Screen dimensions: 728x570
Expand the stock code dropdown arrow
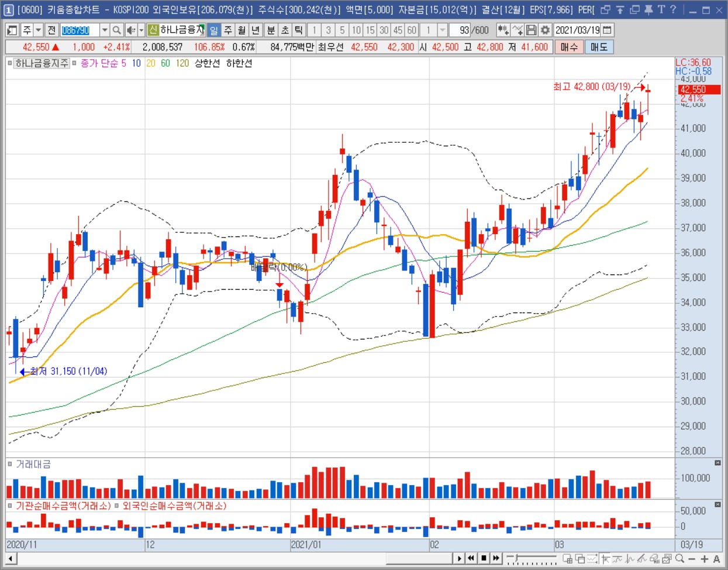click(x=105, y=30)
